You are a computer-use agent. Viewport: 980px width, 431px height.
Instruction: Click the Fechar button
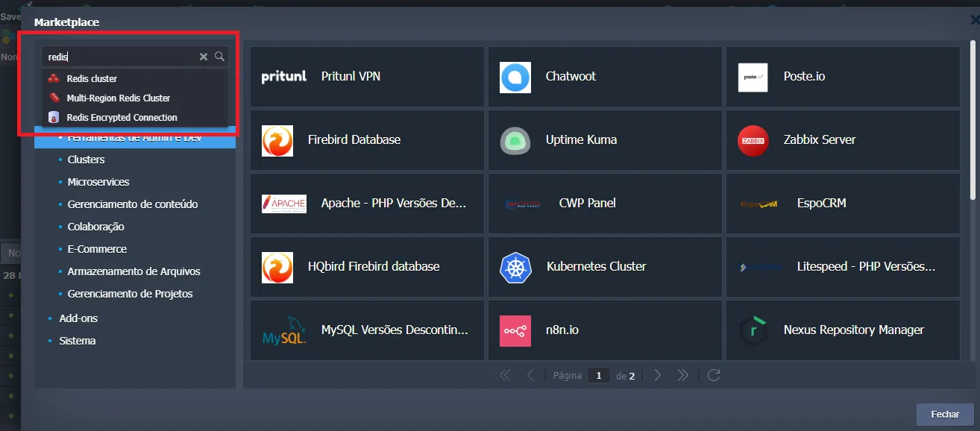pyautogui.click(x=945, y=414)
